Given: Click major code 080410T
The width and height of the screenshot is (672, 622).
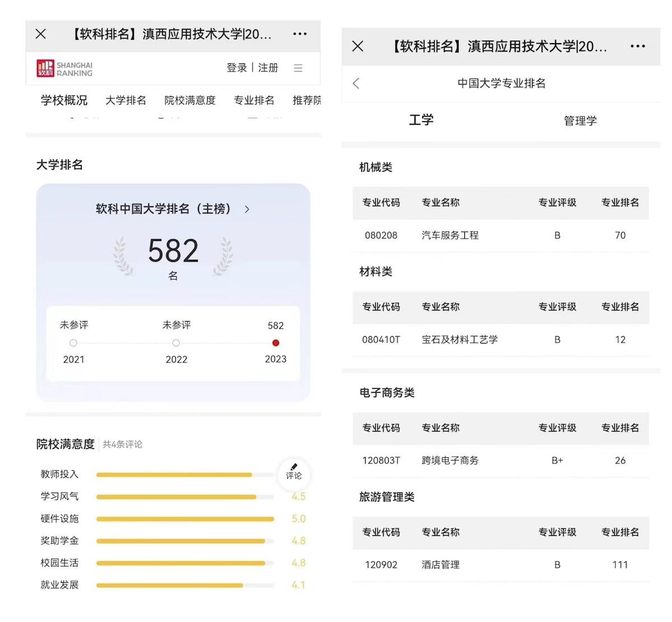Looking at the screenshot, I should coord(381,340).
